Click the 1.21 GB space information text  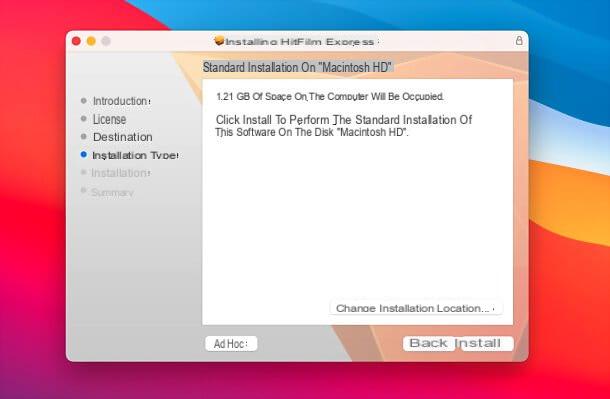[x=330, y=96]
